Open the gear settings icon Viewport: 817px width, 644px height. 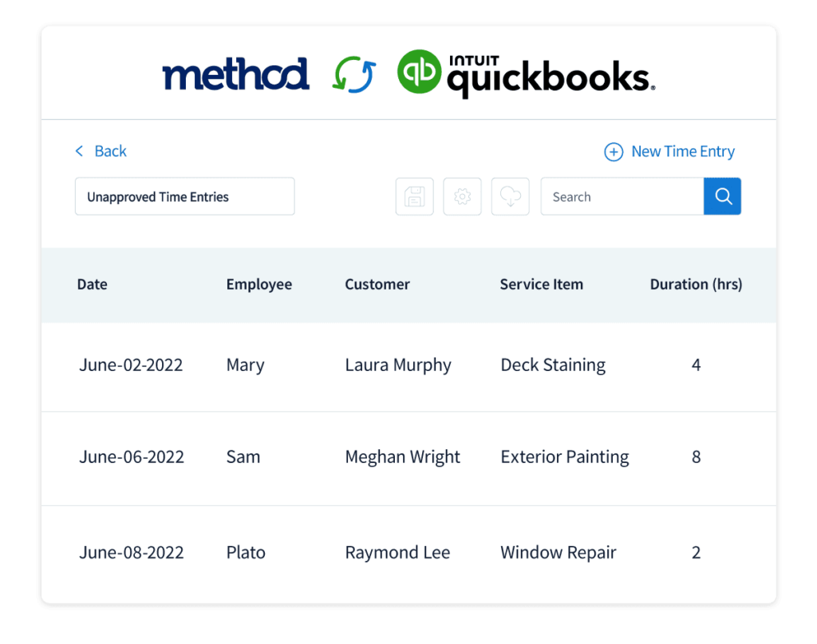coord(462,196)
